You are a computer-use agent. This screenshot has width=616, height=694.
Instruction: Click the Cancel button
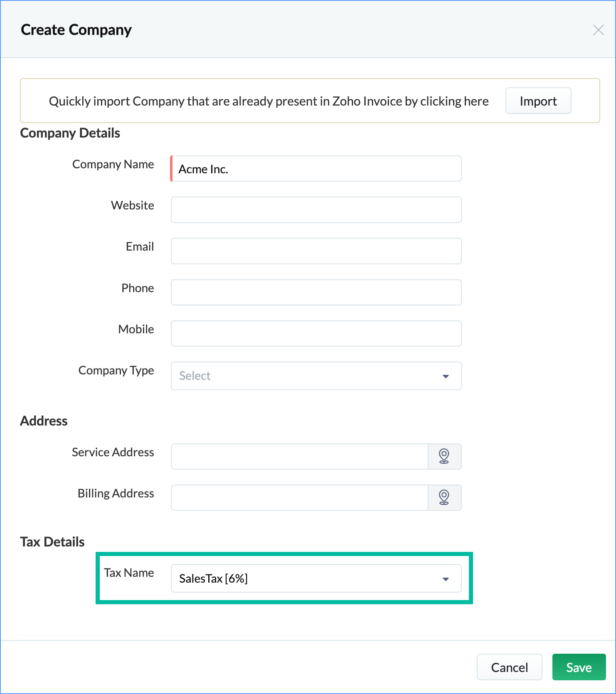click(509, 667)
